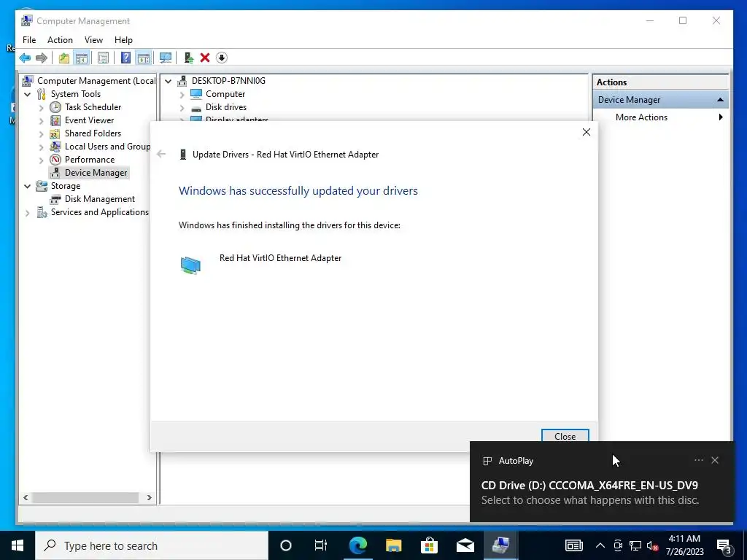
Task: Click the Computer Management taskbar button
Action: tap(500, 545)
